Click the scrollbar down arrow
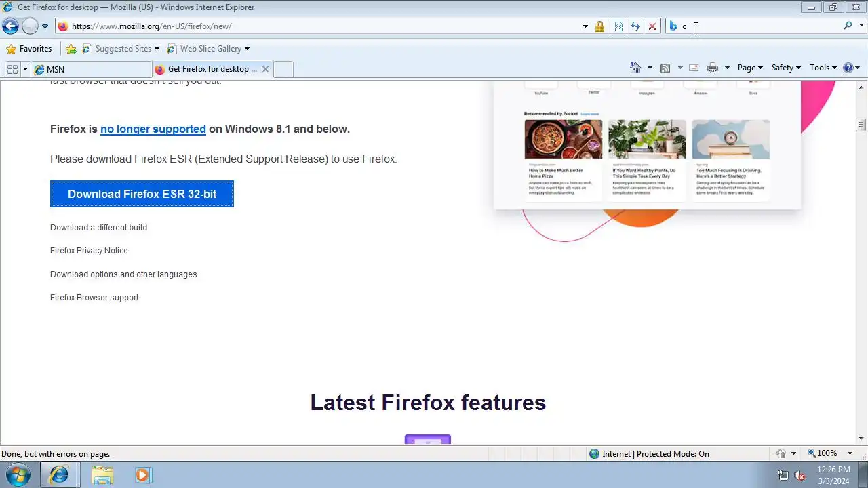This screenshot has height=488, width=868. pyautogui.click(x=861, y=439)
